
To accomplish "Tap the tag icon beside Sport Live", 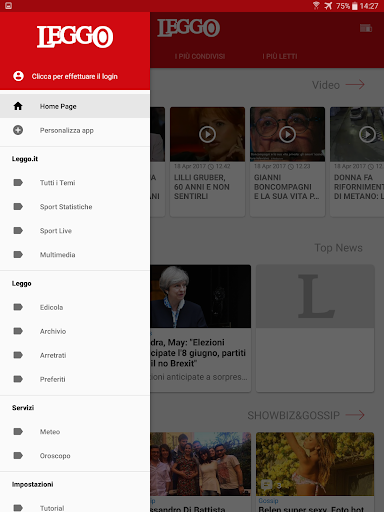I will 18,230.
